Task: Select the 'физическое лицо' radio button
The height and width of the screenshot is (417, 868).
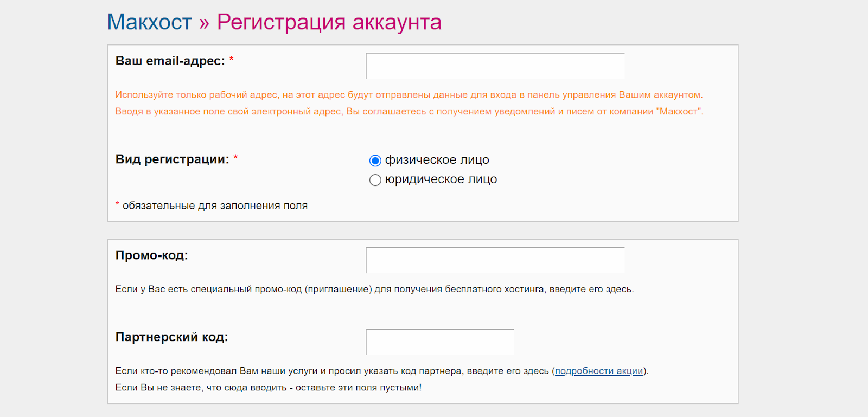Action: pos(375,161)
